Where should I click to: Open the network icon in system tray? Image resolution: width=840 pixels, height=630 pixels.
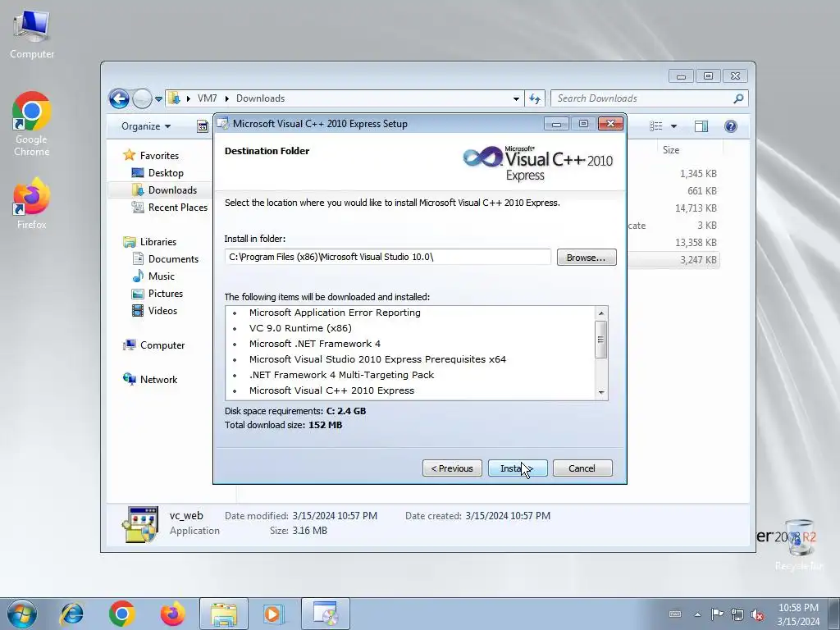coord(737,614)
